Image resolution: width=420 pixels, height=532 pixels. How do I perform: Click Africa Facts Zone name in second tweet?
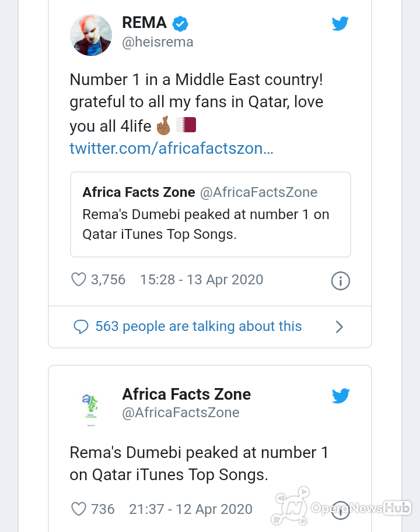[x=187, y=394]
